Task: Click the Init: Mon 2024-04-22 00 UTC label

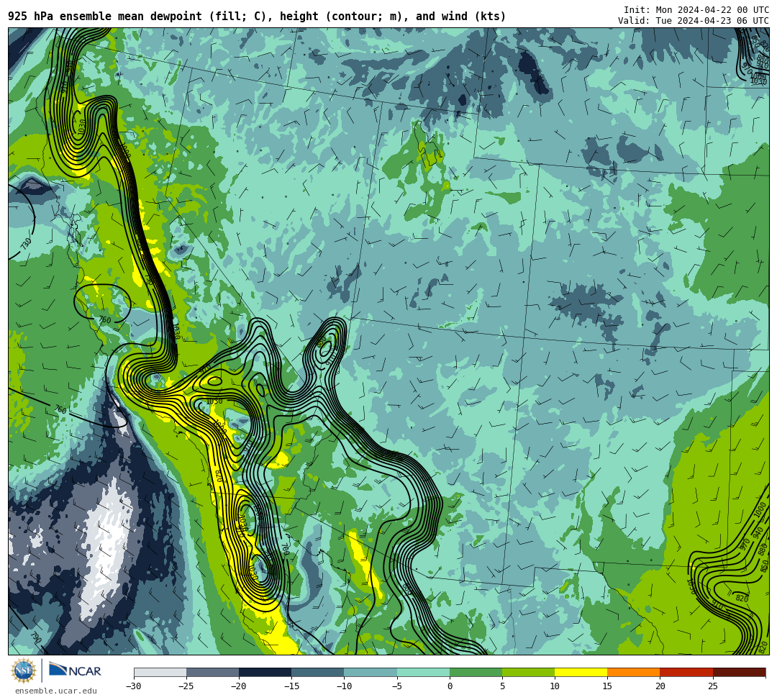Action: pyautogui.click(x=696, y=10)
